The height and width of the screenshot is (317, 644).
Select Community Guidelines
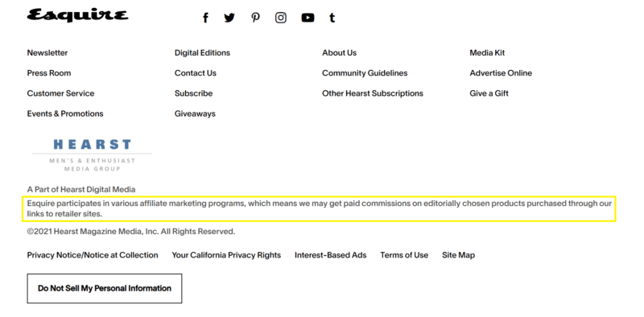pos(365,73)
